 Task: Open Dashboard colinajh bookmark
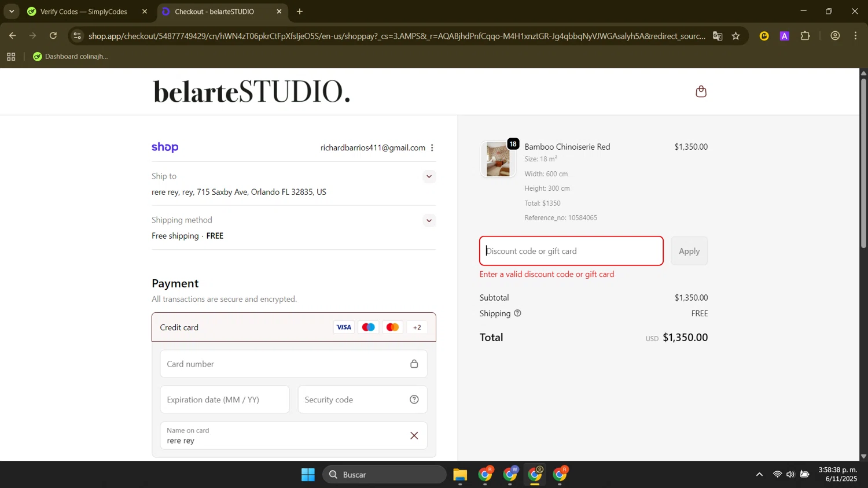click(x=71, y=57)
